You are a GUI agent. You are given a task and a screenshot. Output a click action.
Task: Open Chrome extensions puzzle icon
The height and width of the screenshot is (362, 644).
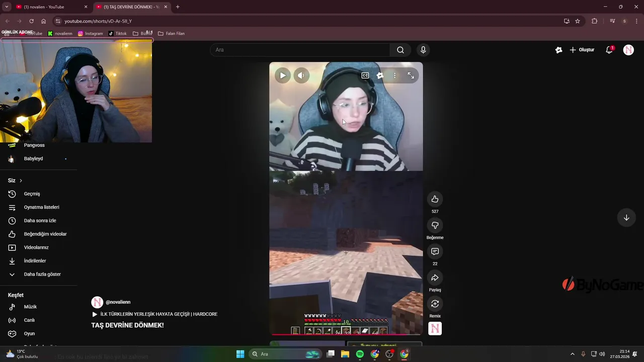[x=595, y=21]
